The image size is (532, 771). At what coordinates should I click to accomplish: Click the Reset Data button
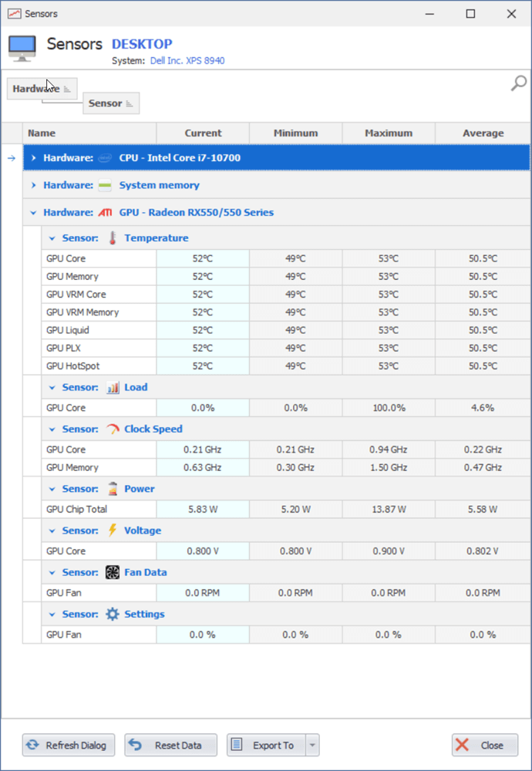pyautogui.click(x=170, y=746)
